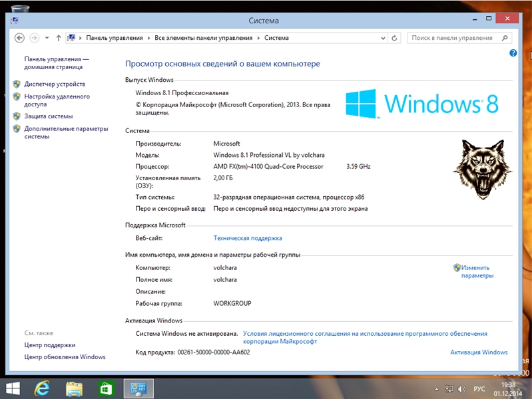The image size is (532, 399).
Task: Expand chevron before 'Панель управления' breadcrumb
Action: point(81,38)
